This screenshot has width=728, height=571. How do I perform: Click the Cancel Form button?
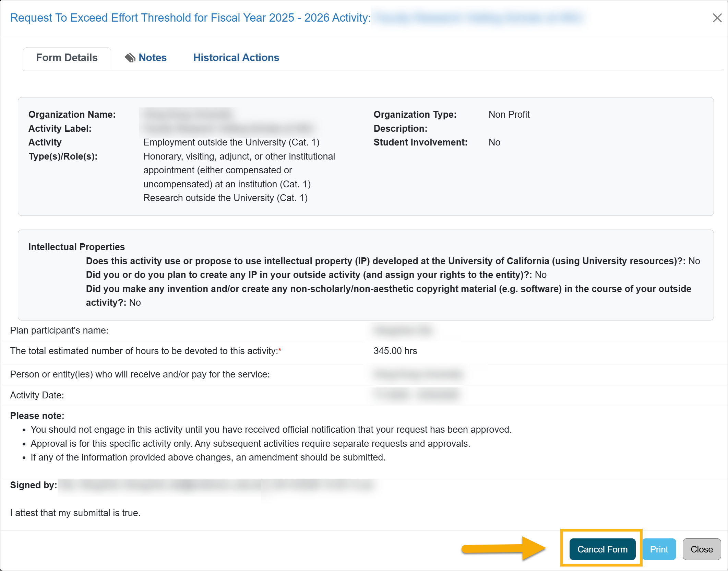602,549
